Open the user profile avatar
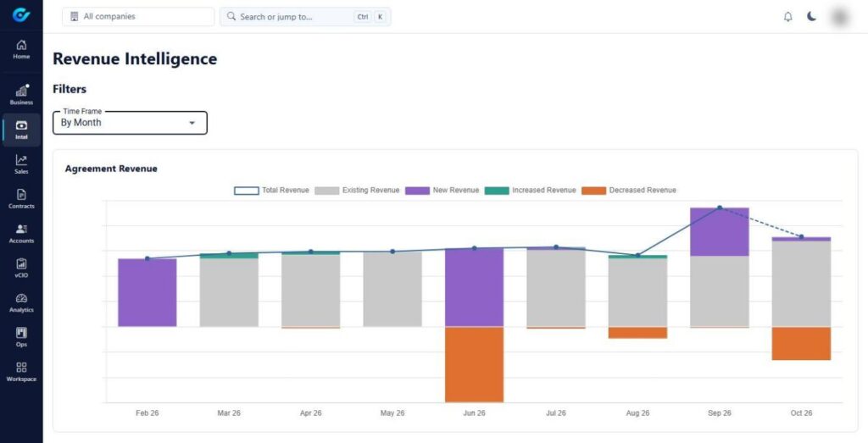Image resolution: width=868 pixels, height=443 pixels. [x=840, y=17]
